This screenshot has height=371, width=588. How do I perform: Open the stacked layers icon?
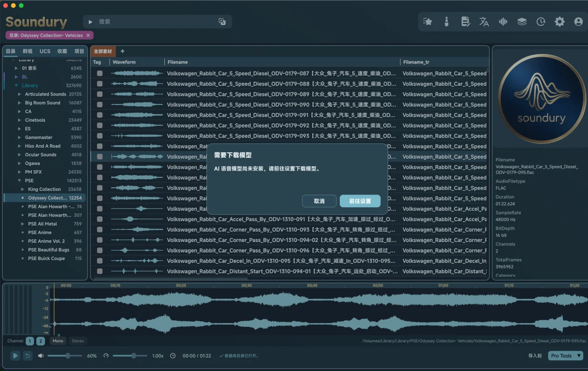click(522, 22)
